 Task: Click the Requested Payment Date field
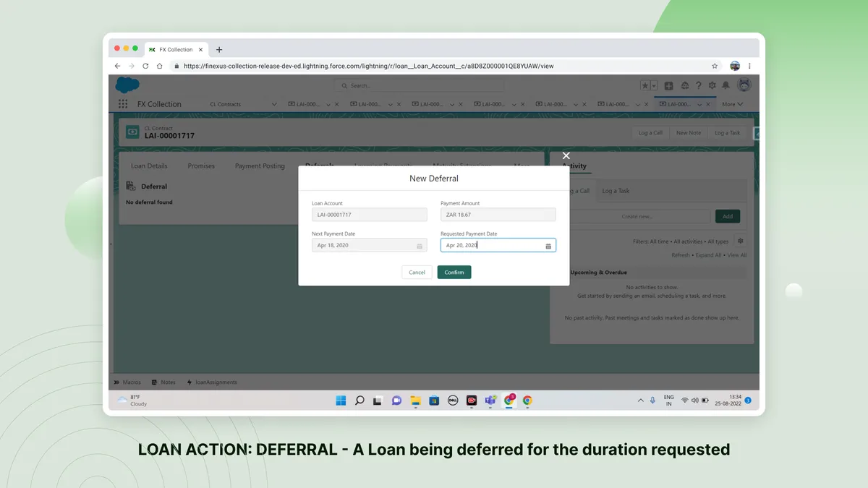pos(498,245)
